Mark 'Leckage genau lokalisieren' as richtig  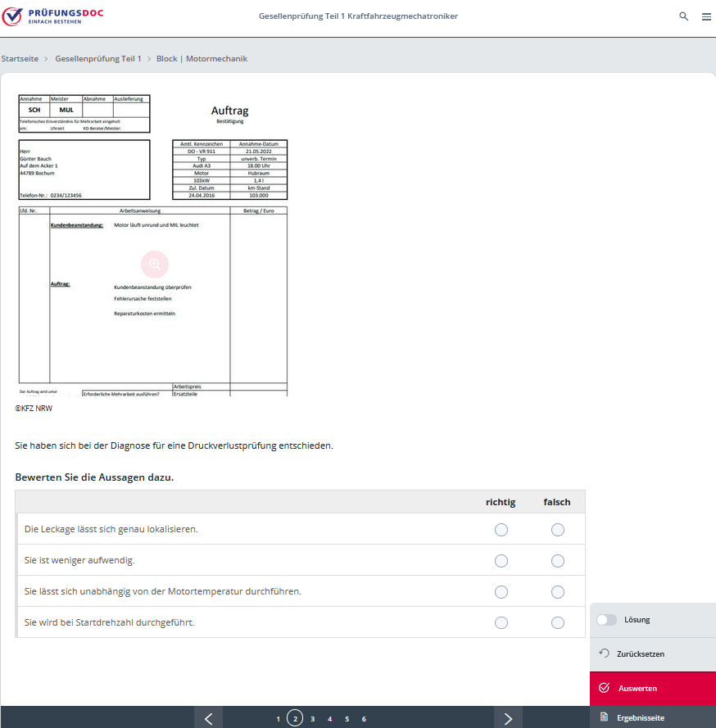click(501, 530)
